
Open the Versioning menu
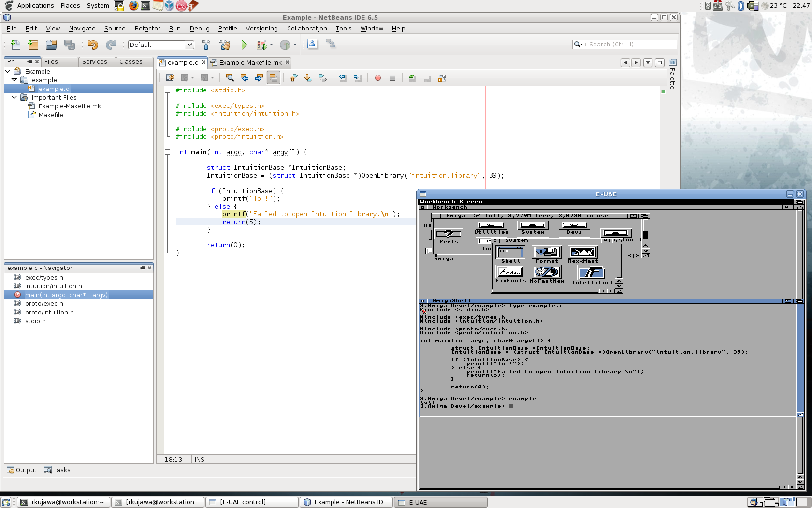[261, 29]
